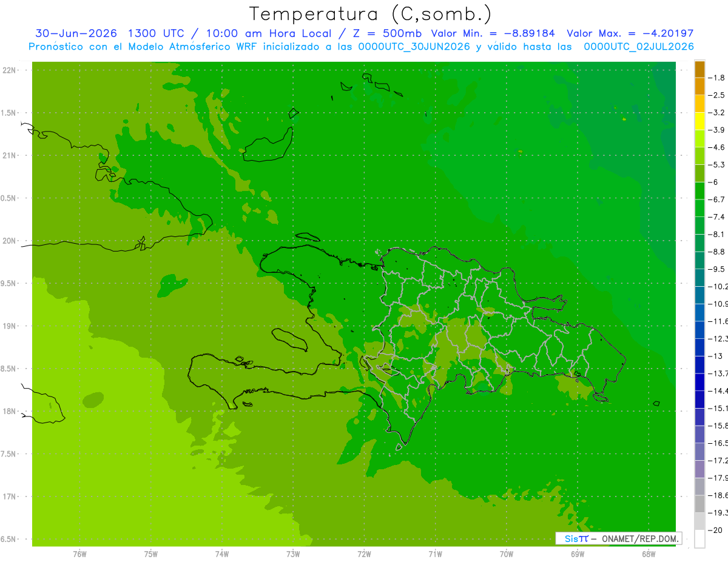Pick the light gray swatch between -19.3 and -20
The width and height of the screenshot is (728, 562).
coord(699,521)
